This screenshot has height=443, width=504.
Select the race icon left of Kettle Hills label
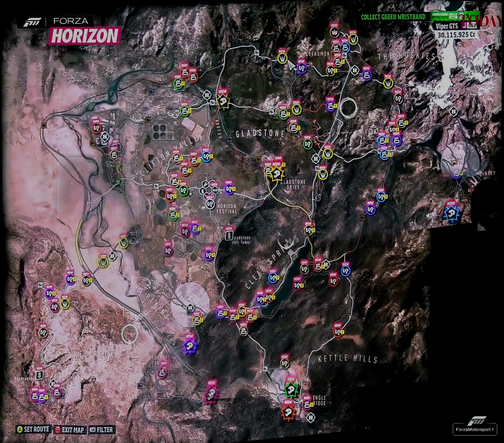285,363
